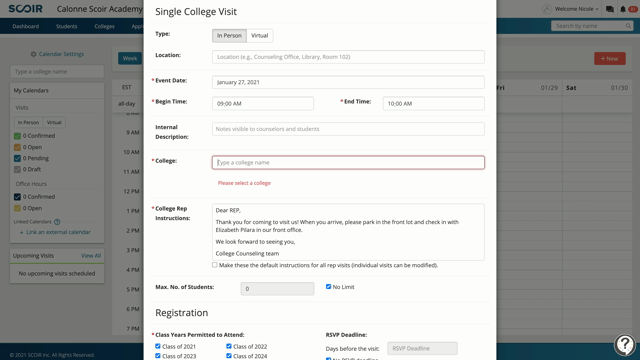Viewport: 640px width, 360px height.
Task: Open the messages chat icon
Action: point(610,9)
